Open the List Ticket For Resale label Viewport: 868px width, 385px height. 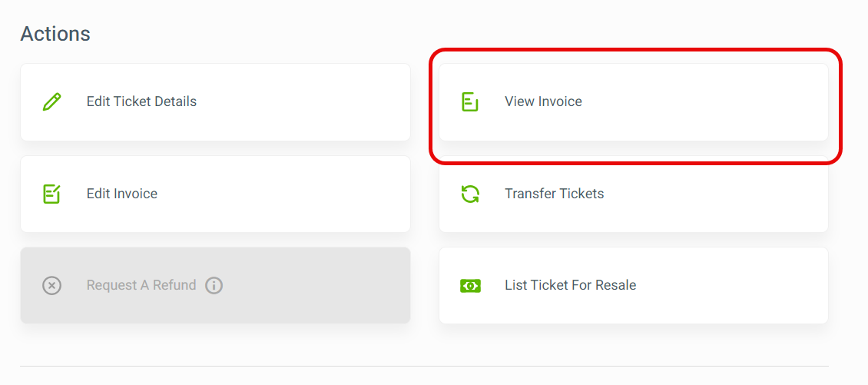click(x=570, y=285)
